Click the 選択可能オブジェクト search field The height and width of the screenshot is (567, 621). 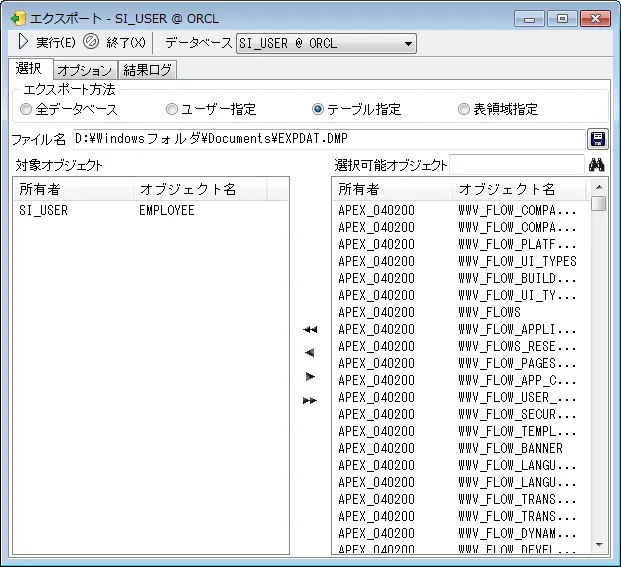click(517, 165)
